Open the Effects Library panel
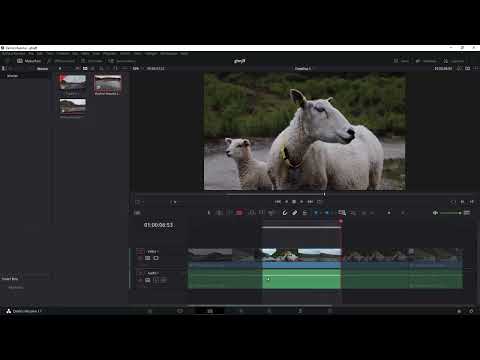The height and width of the screenshot is (360, 480). (x=61, y=61)
